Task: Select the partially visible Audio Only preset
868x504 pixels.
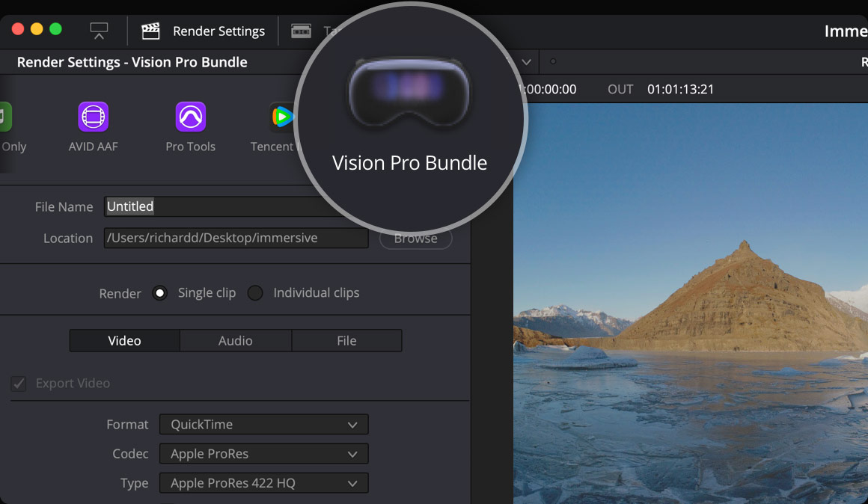Action: click(6, 117)
